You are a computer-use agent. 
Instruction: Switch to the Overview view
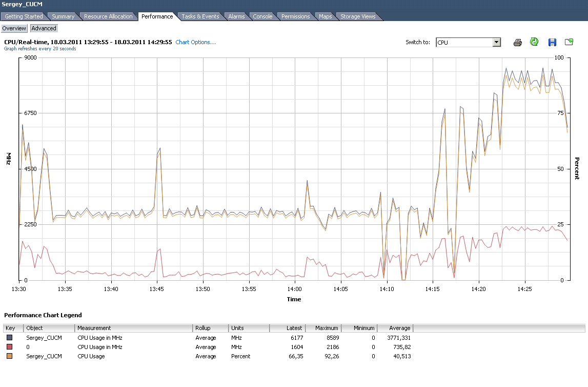click(14, 28)
